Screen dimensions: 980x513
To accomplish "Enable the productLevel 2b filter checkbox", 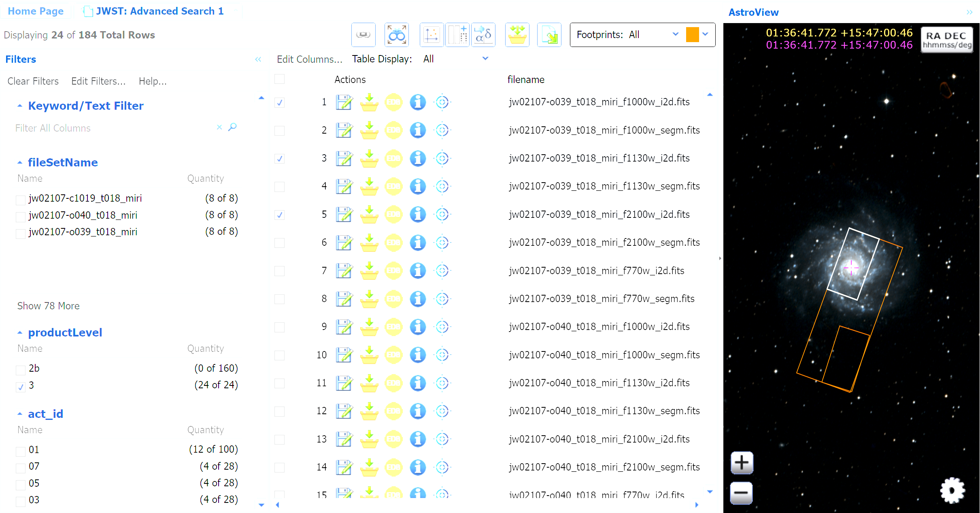I will [x=21, y=370].
